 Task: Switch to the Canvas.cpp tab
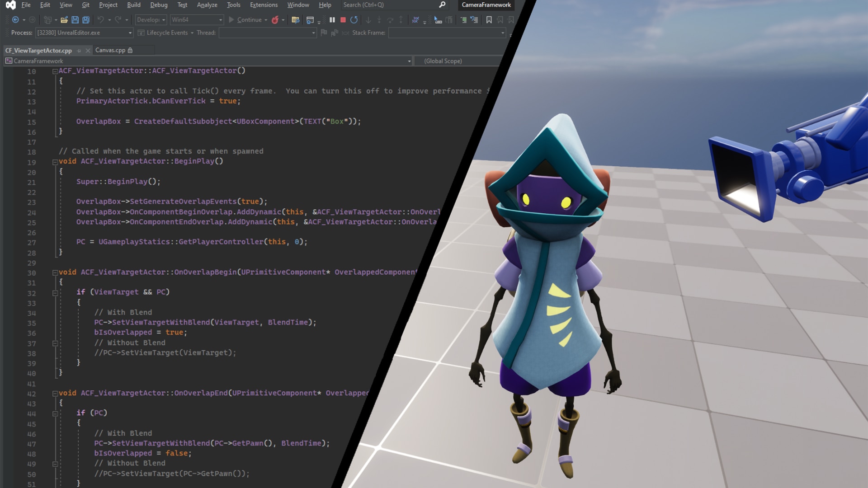click(110, 50)
